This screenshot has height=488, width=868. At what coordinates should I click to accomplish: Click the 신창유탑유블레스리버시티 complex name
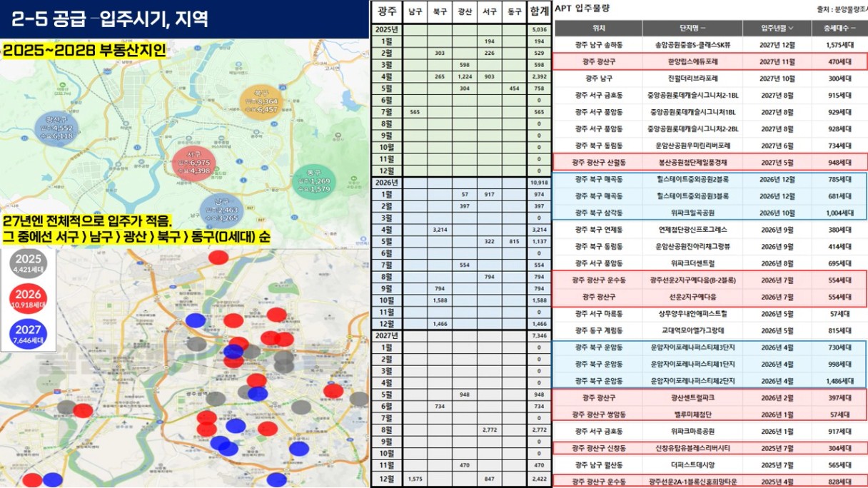(692, 448)
